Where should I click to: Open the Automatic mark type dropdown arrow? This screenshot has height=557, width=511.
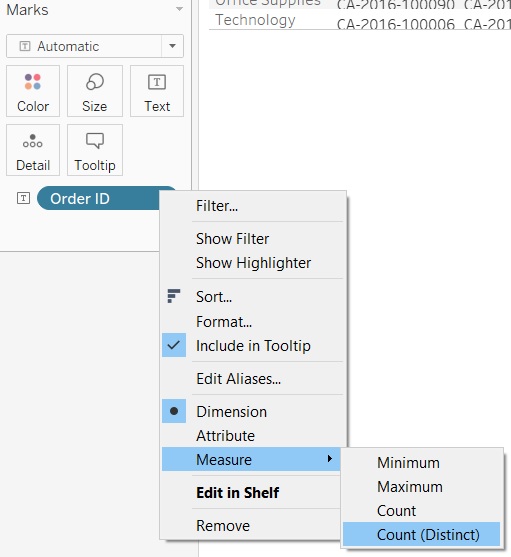[173, 46]
